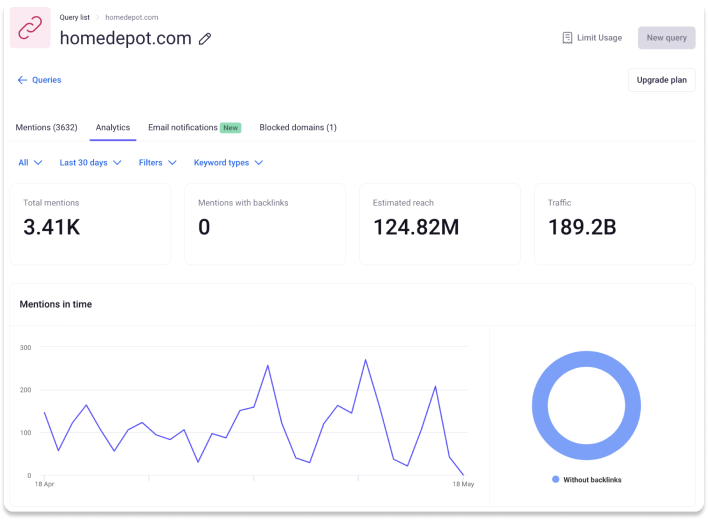708x520 pixels.
Task: Click Upgrade plan button
Action: click(x=661, y=80)
